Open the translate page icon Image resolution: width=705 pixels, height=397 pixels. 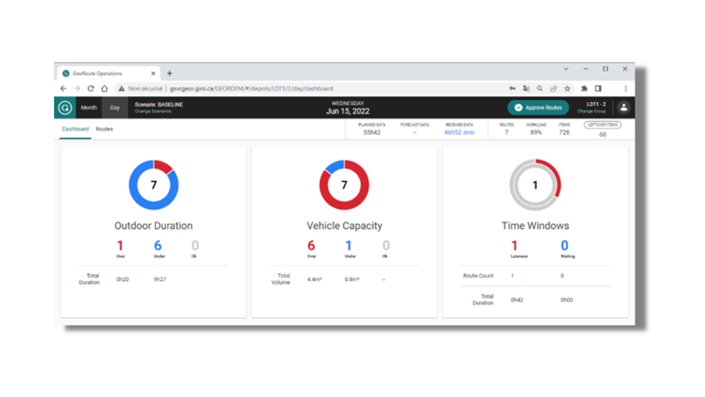tap(526, 89)
